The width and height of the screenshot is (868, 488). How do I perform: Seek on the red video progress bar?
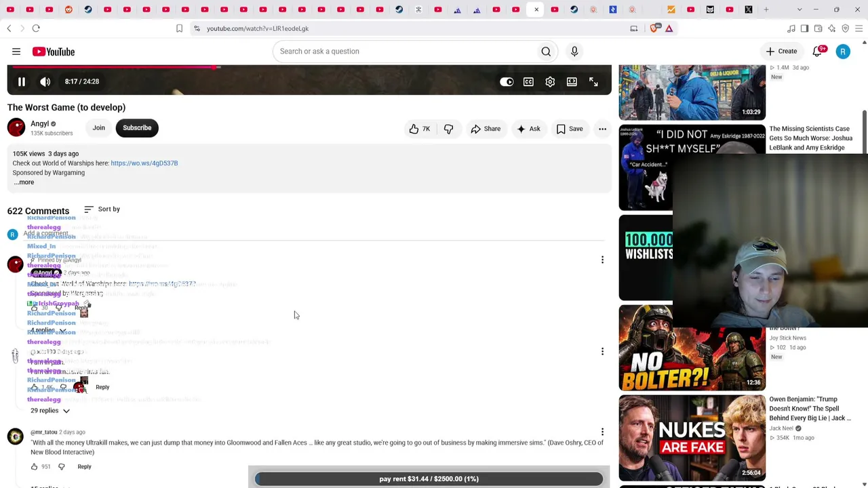(x=309, y=66)
